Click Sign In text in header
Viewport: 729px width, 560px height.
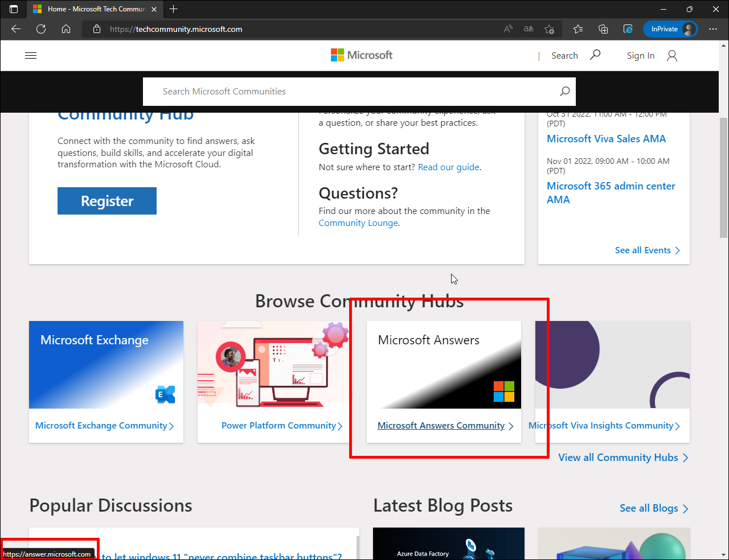[641, 56]
